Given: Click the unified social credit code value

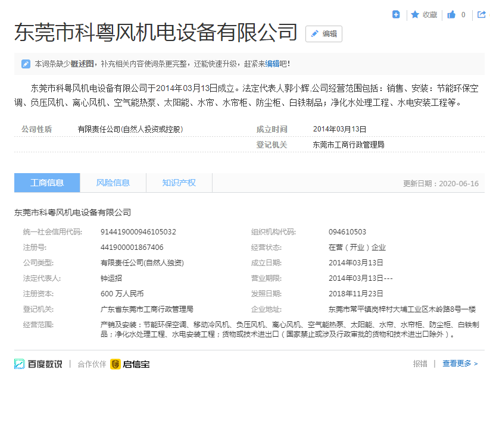Looking at the screenshot, I should coord(138,232).
